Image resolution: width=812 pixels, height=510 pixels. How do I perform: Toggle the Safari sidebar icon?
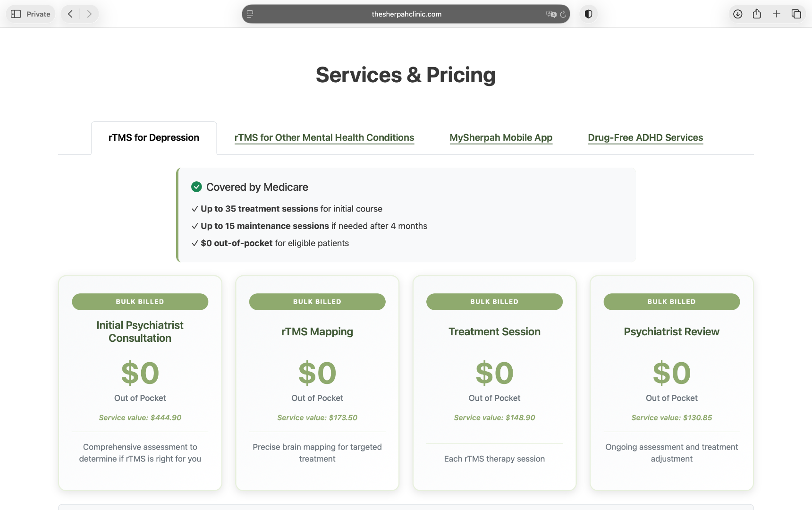(x=16, y=14)
